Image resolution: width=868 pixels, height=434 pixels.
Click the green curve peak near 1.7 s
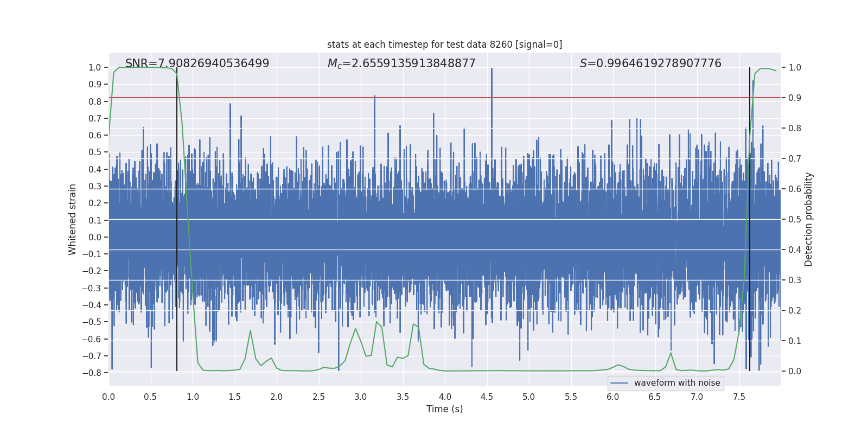[x=250, y=330]
